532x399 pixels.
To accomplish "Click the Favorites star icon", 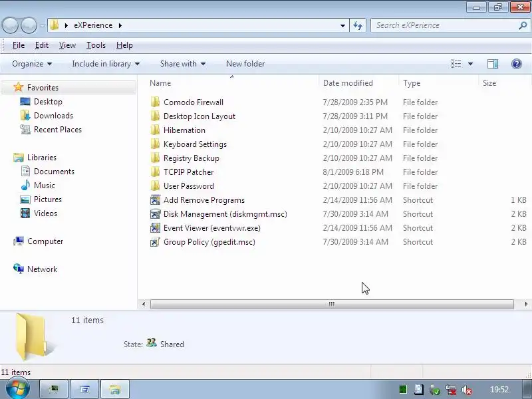I will [x=19, y=87].
